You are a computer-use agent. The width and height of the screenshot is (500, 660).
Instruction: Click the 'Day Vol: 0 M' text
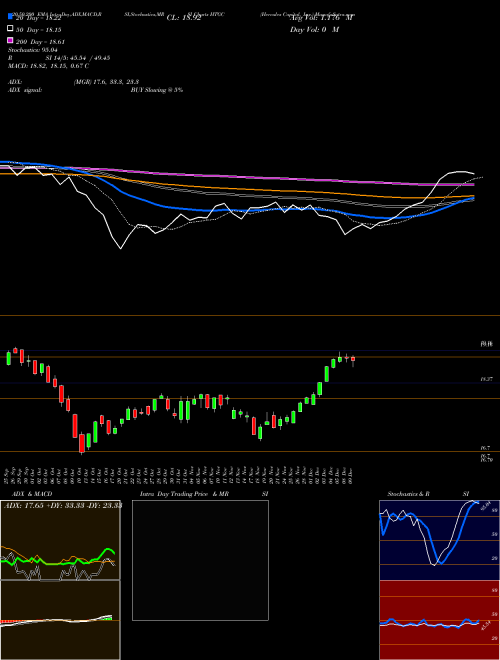tap(314, 29)
